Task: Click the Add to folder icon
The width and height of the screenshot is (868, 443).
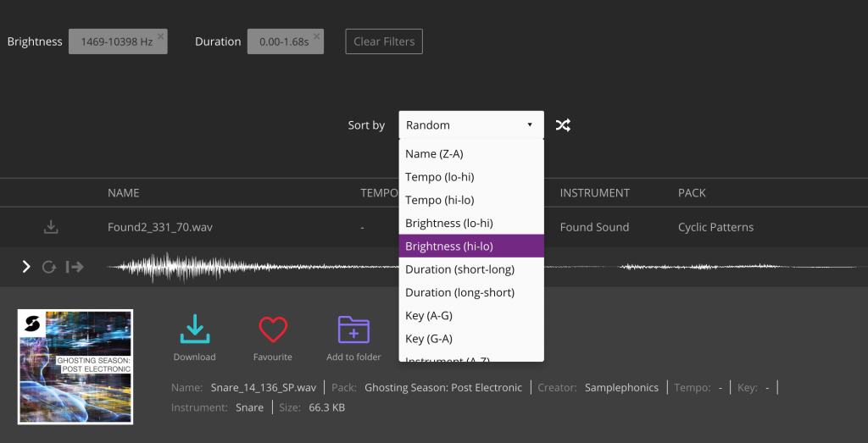Action: (x=353, y=330)
